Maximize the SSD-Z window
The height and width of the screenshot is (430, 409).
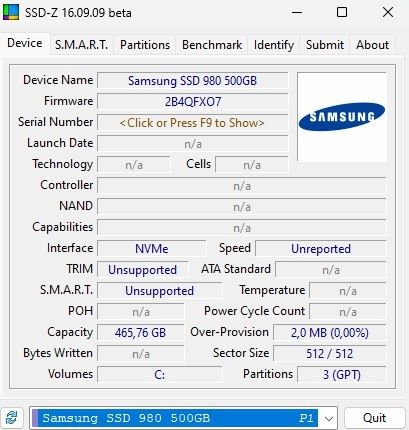(342, 13)
